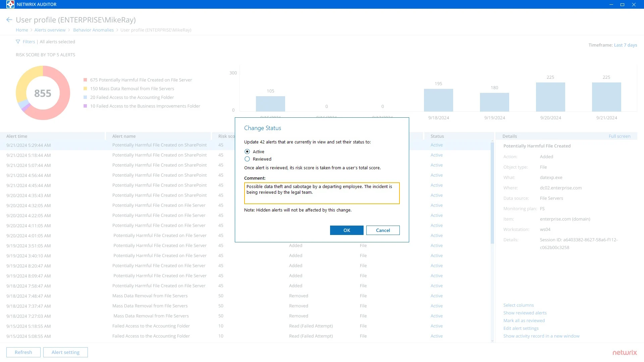Viewport: 644px width, 362px height.
Task: Click inside the Comment text box
Action: click(322, 193)
